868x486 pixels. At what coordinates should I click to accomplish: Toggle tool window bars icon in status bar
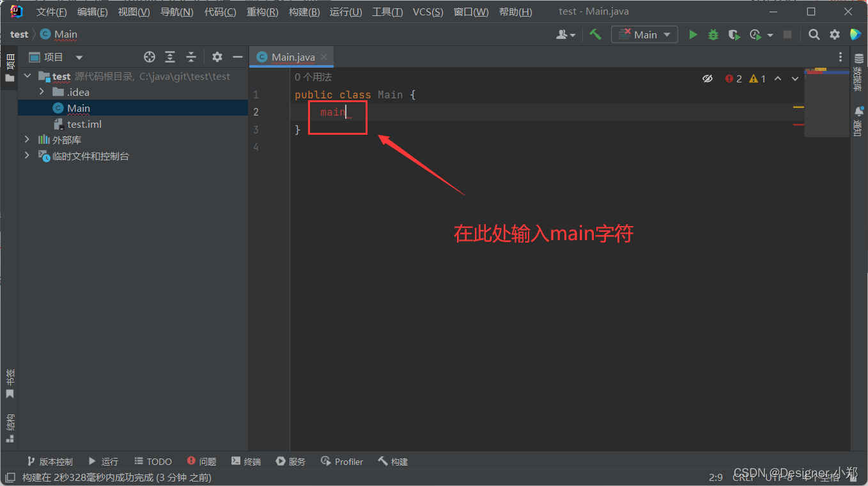point(10,477)
